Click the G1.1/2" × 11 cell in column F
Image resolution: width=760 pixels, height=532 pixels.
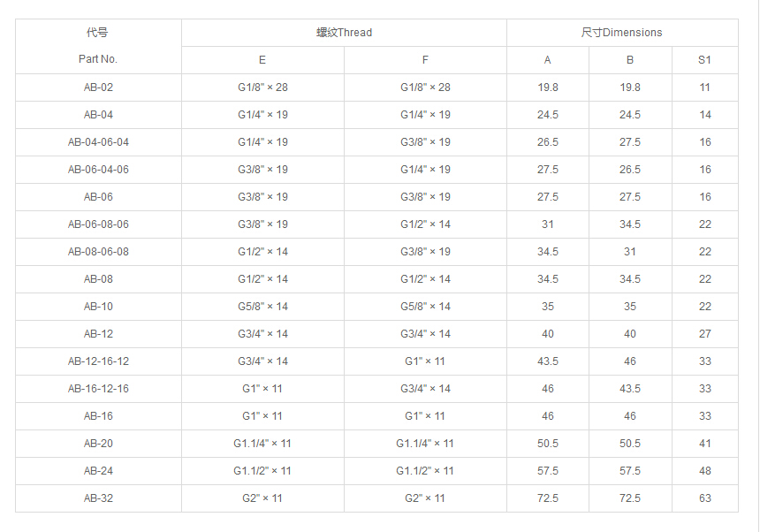pos(425,471)
